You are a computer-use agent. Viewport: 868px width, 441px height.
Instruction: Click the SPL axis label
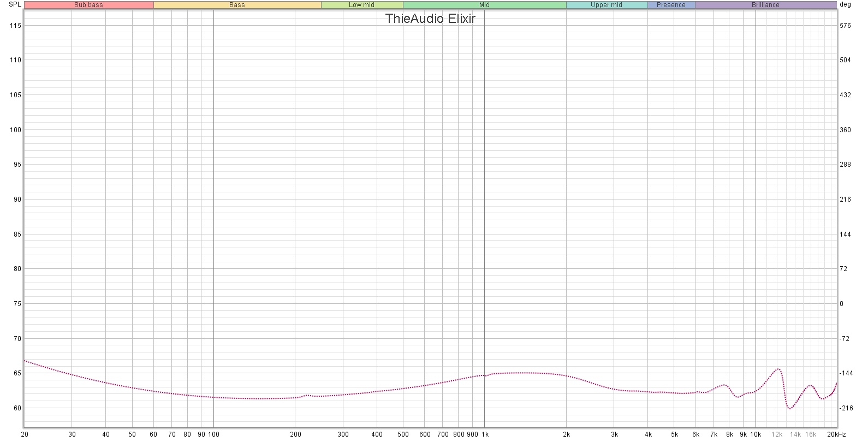click(x=15, y=4)
